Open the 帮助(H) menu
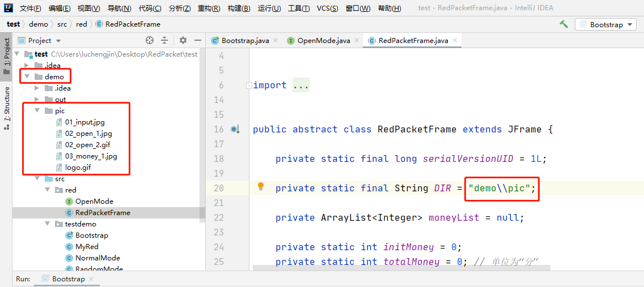Viewport: 644px width, 287px height. (389, 8)
